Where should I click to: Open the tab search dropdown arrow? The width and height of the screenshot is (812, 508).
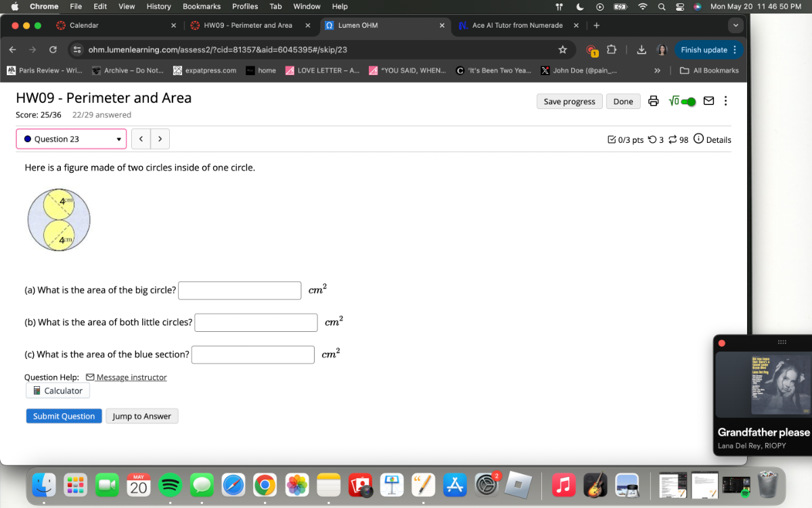(x=736, y=26)
